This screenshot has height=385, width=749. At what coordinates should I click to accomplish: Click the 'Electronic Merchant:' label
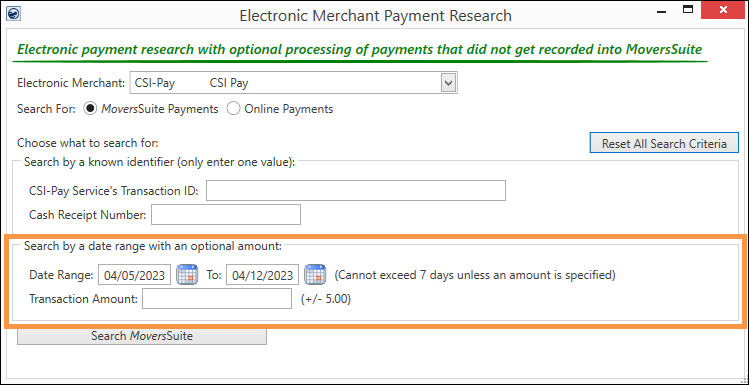pyautogui.click(x=71, y=83)
